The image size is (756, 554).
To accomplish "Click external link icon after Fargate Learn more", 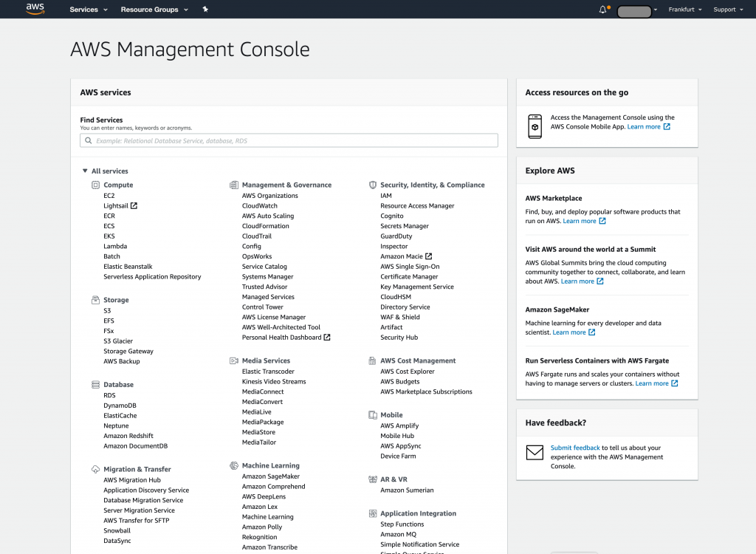I will tap(675, 383).
